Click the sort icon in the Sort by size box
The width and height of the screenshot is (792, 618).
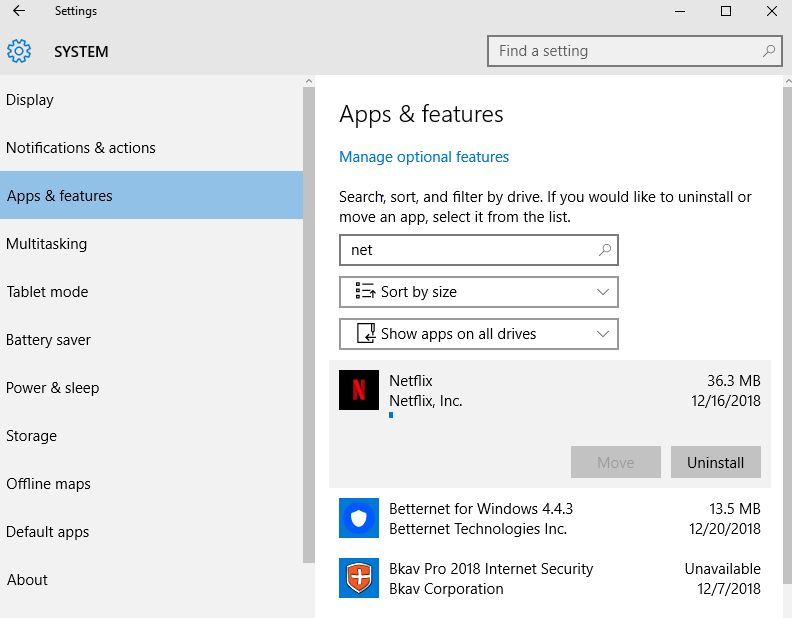point(365,291)
